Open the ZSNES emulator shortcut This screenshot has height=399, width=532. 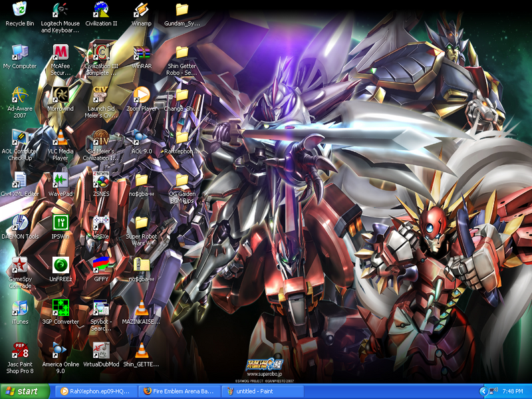tap(101, 180)
